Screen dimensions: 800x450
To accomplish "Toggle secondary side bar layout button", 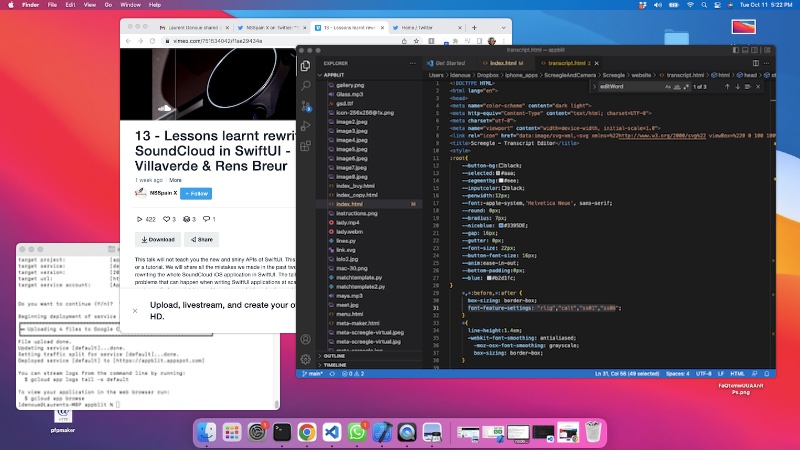I will point(756,50).
